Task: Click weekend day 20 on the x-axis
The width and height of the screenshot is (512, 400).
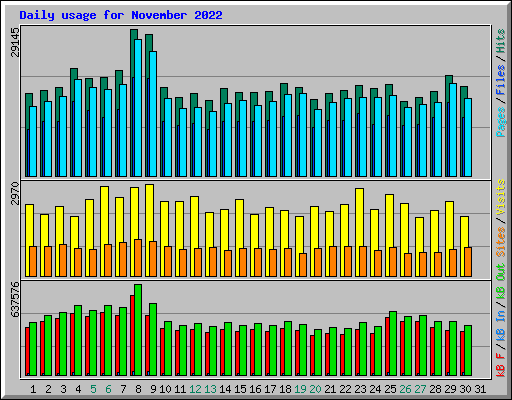Action: coord(315,389)
